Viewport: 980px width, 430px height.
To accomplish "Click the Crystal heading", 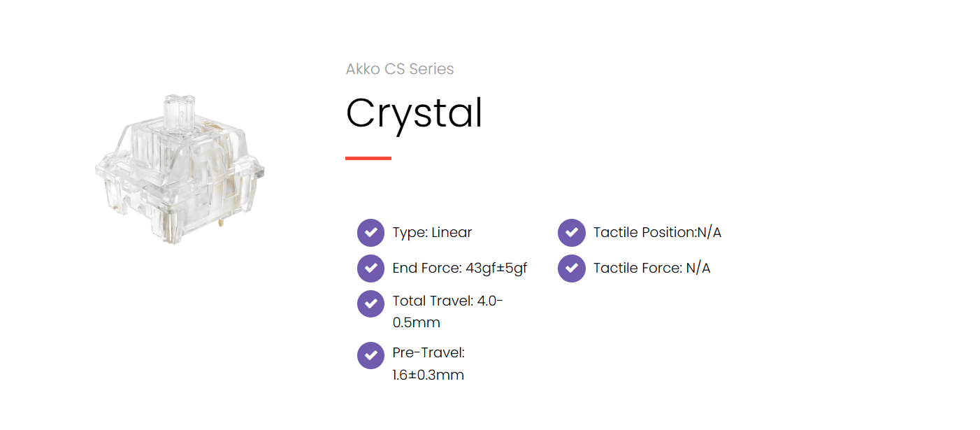I will click(414, 113).
